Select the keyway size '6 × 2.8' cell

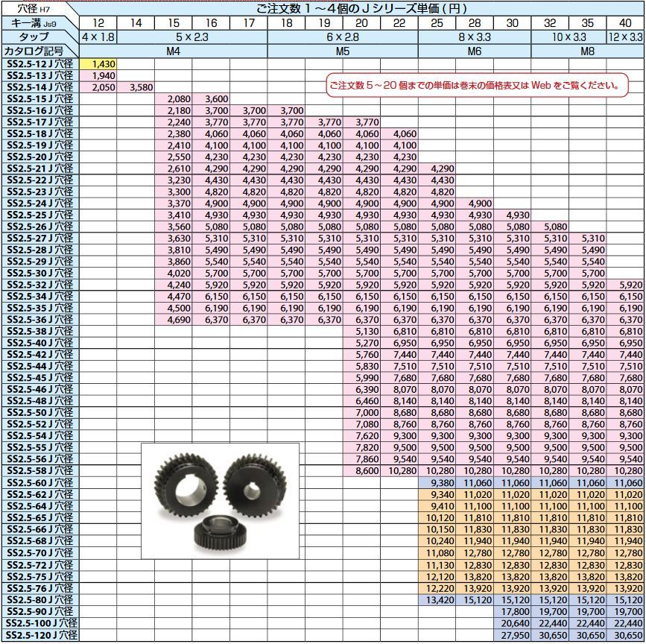[343, 37]
